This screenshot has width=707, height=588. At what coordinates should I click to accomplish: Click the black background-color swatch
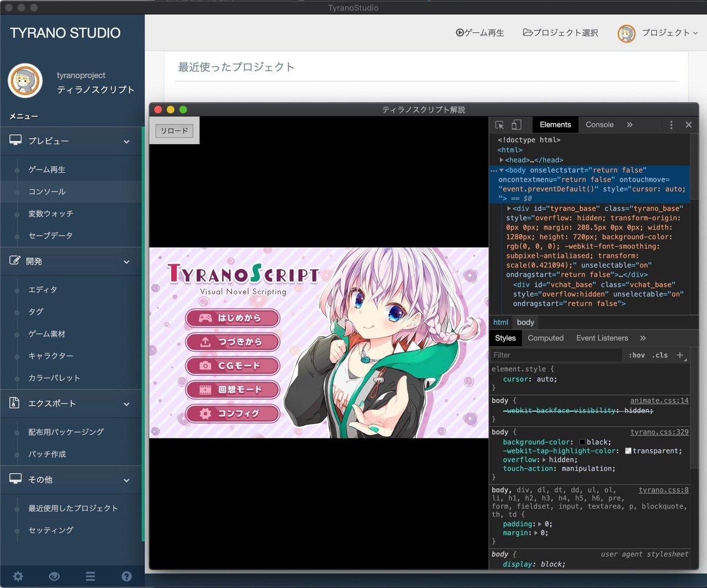pyautogui.click(x=582, y=442)
